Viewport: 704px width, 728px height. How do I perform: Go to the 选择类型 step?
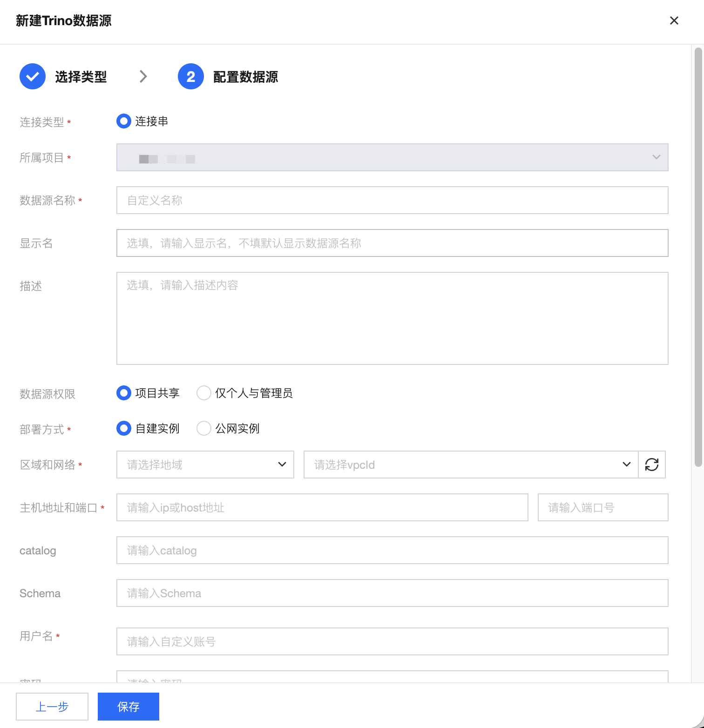click(x=81, y=77)
